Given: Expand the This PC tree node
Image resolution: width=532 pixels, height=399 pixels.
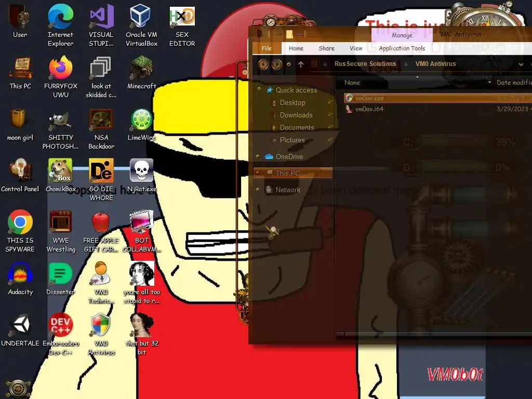Looking at the screenshot, I should click(x=258, y=173).
